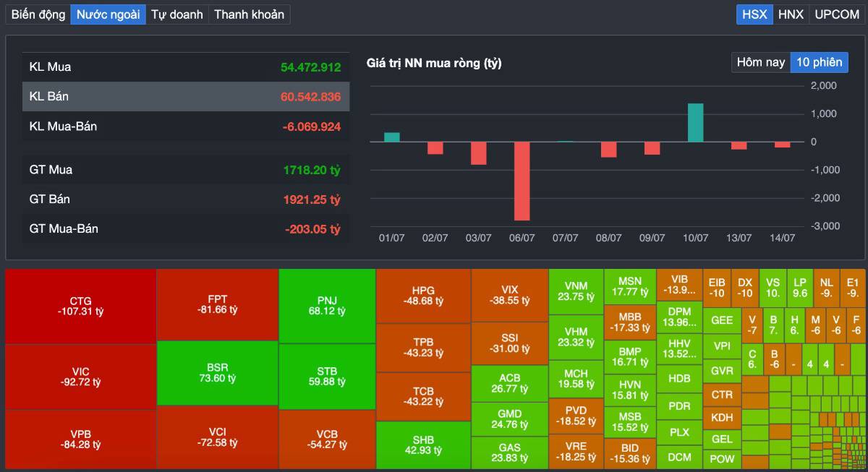
Task: Open the Tự doanh tab
Action: (x=176, y=14)
